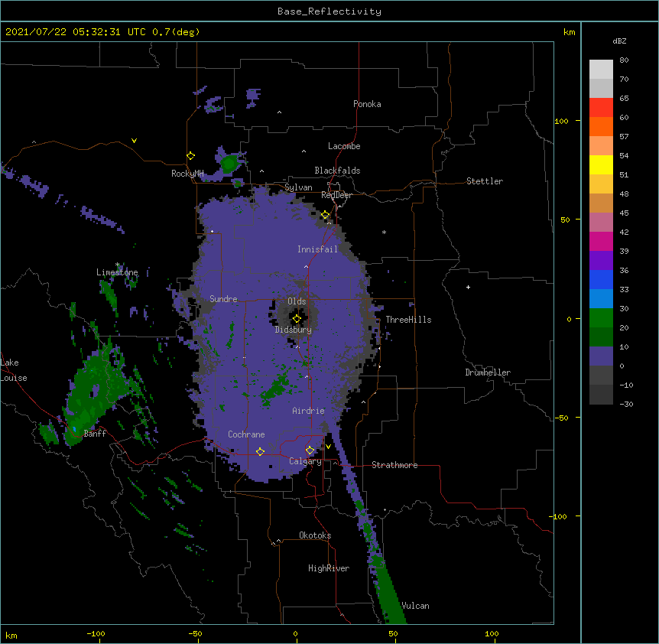
Task: Click the asterisk marker above Limestone label
Action: click(x=118, y=265)
